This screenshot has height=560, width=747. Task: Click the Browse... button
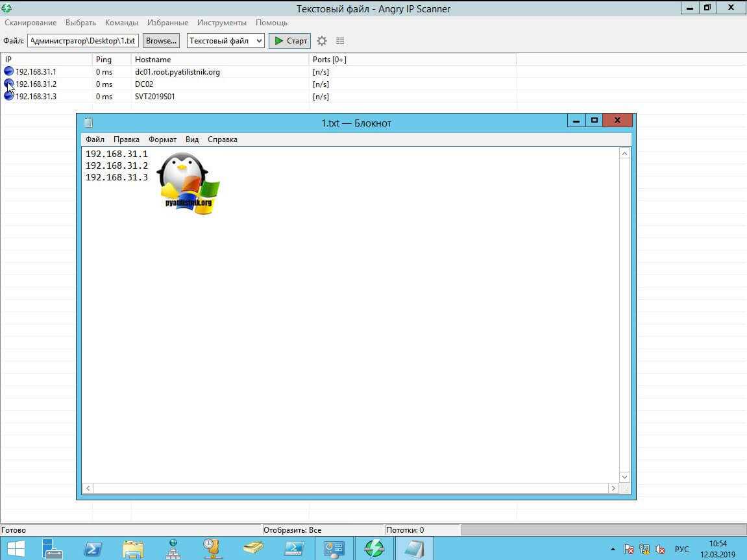pos(161,41)
